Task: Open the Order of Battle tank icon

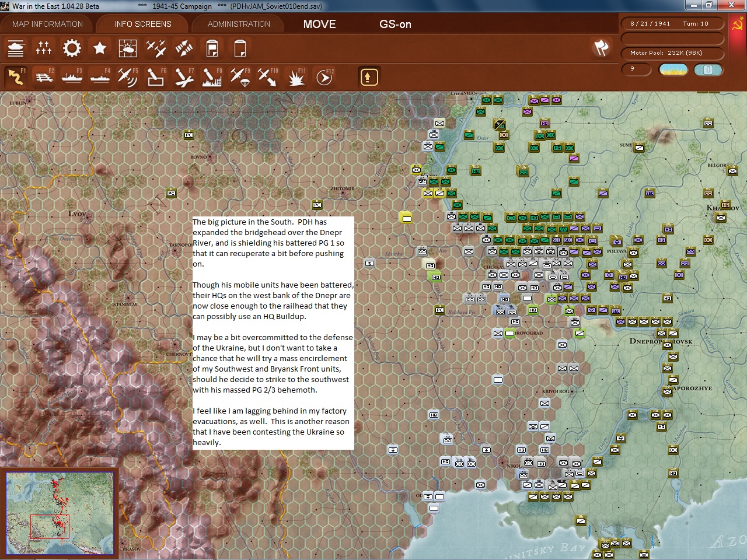Action: (16, 48)
